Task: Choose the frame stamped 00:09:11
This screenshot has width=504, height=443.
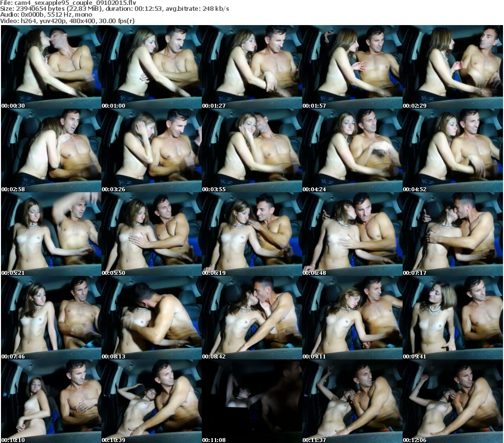Action: click(x=352, y=318)
